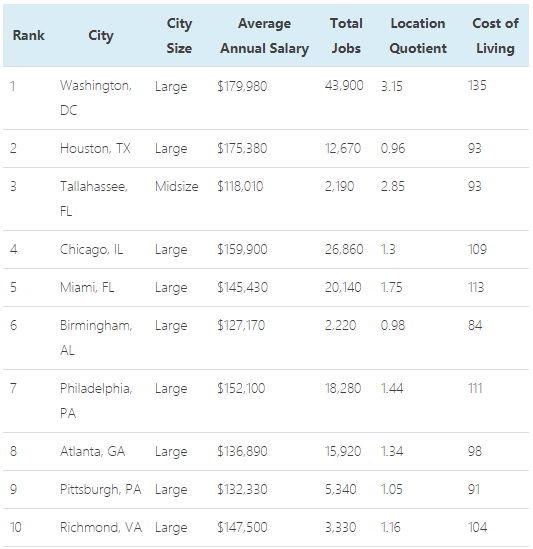Click the Philadelphia, PA city cell
The width and height of the screenshot is (533, 549).
[x=96, y=401]
